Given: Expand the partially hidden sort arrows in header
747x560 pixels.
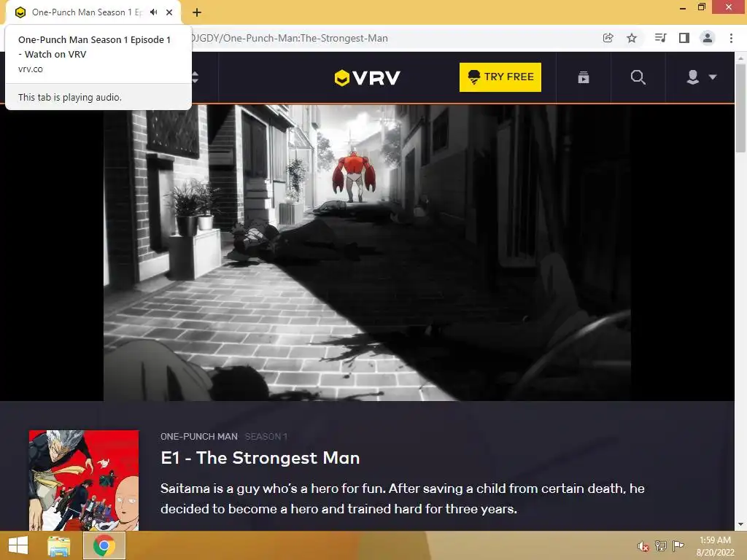Looking at the screenshot, I should 195,77.
